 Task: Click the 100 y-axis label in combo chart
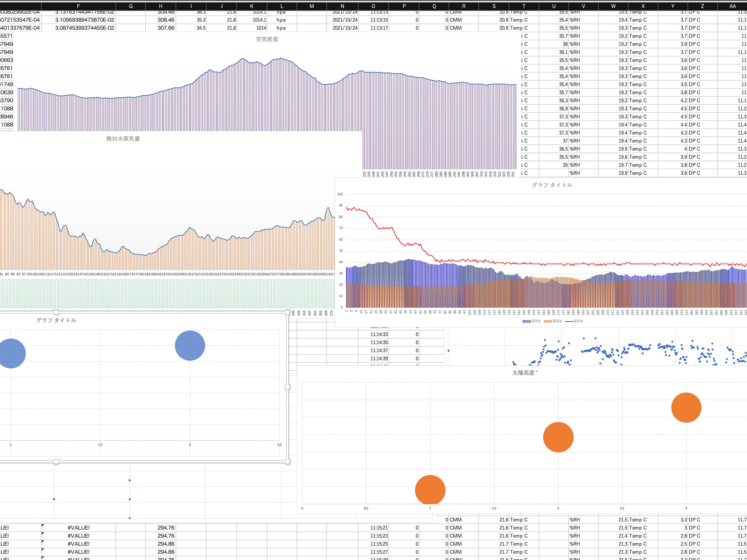point(340,194)
